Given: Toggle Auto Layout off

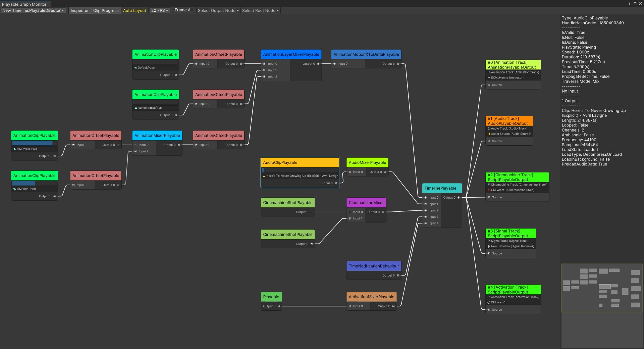Looking at the screenshot, I should pyautogui.click(x=134, y=10).
